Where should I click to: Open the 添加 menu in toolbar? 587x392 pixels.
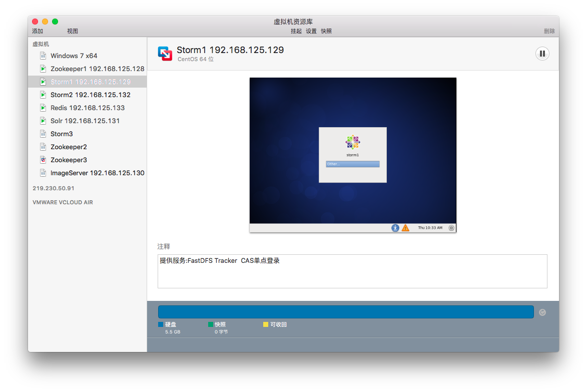click(38, 31)
